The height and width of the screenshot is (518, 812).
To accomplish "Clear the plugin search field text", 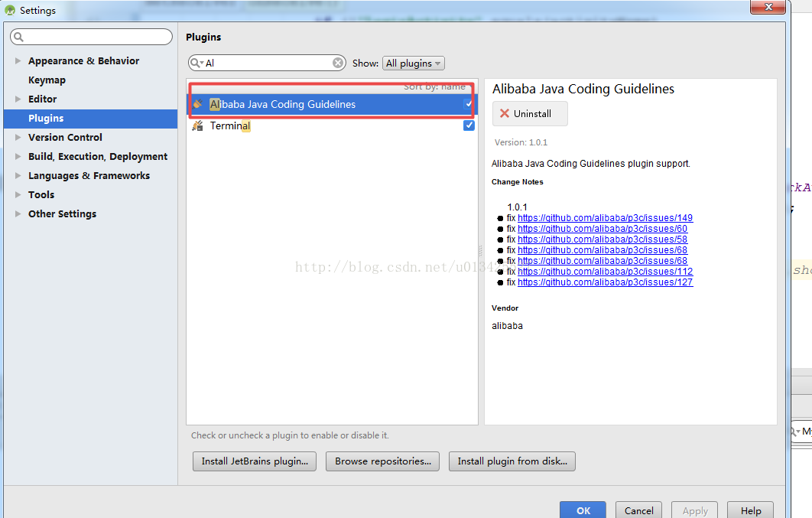I will (338, 63).
